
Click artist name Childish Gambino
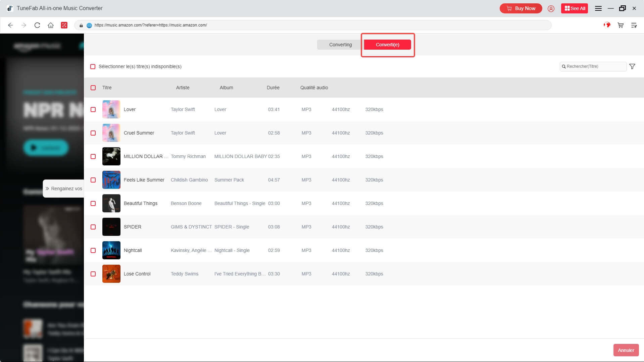pos(189,180)
